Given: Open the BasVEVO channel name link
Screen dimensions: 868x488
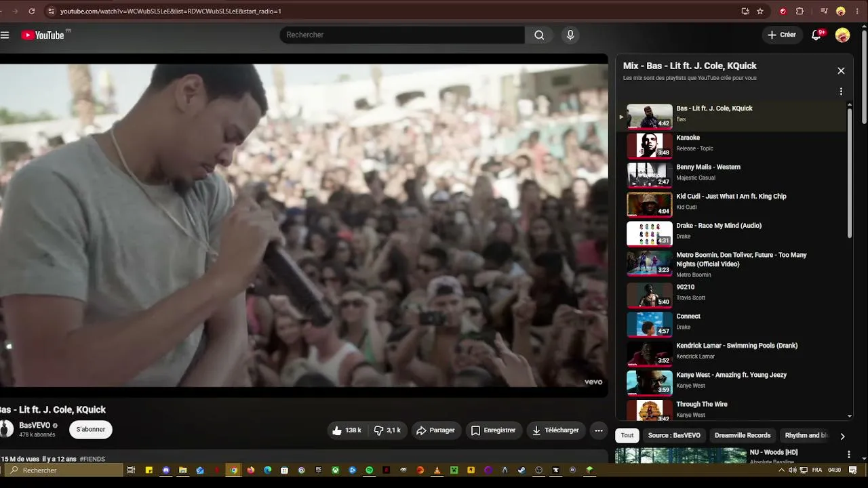Looking at the screenshot, I should click(35, 426).
